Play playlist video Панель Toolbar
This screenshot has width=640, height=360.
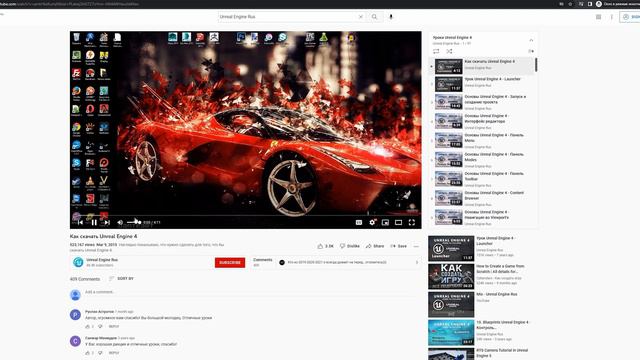(482, 179)
